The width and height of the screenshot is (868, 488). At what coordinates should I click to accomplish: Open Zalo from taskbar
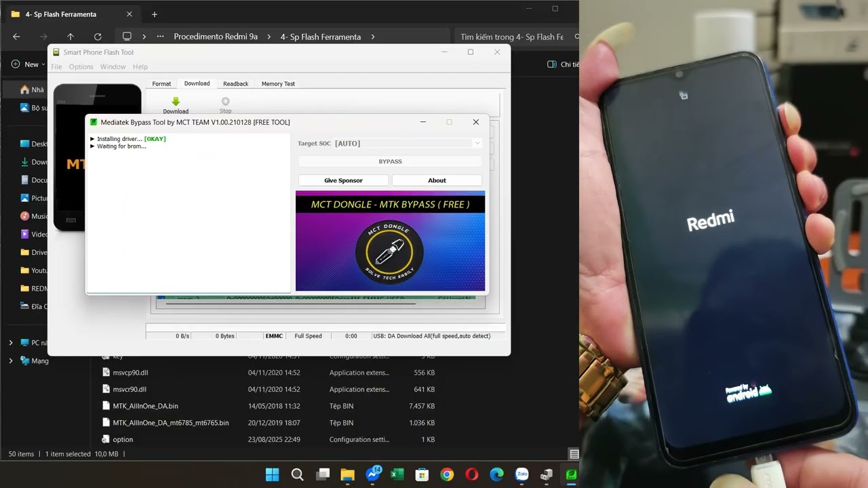(521, 474)
